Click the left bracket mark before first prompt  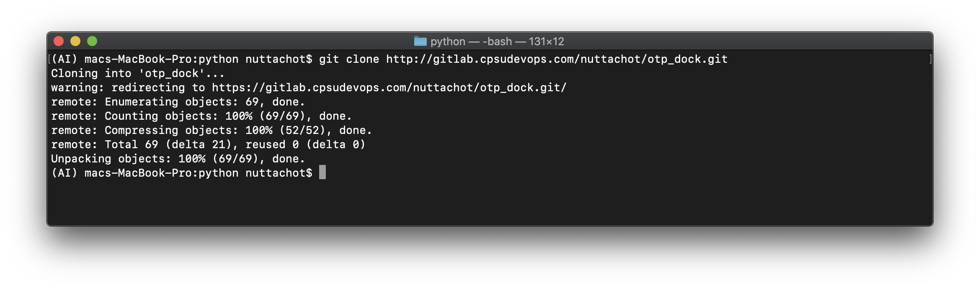49,59
